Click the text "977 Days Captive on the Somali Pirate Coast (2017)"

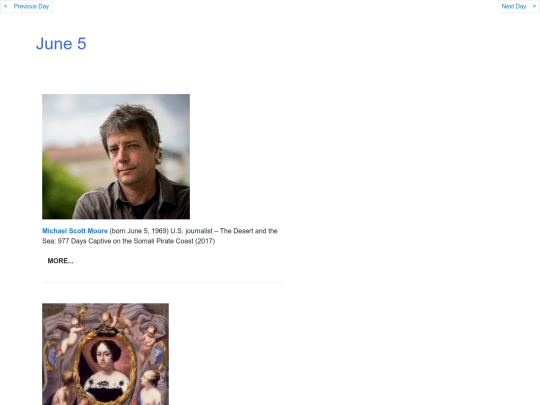(136, 241)
